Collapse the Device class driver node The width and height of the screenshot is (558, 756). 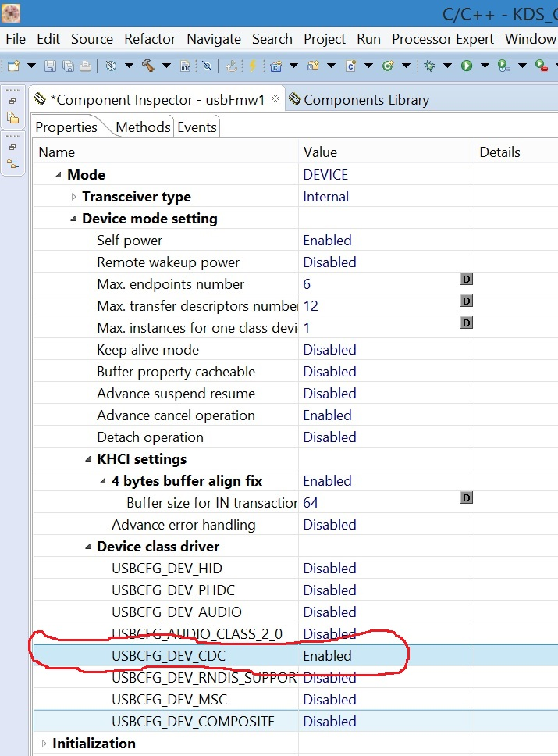[x=88, y=546]
